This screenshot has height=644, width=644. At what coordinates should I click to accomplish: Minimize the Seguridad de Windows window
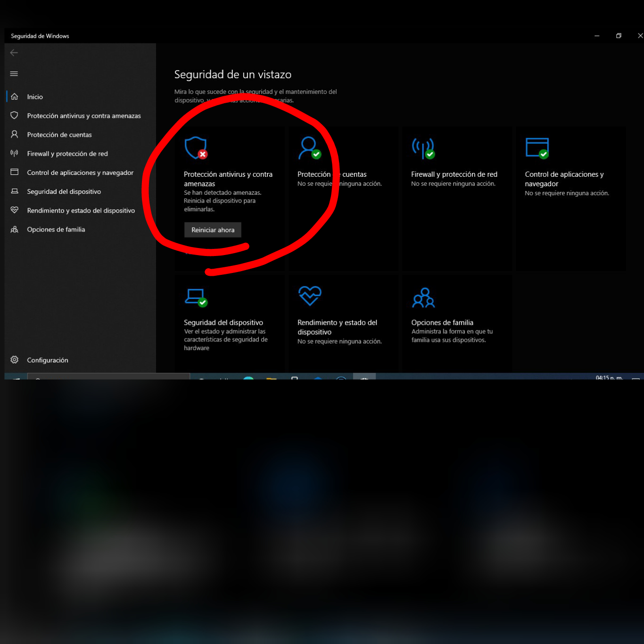[x=597, y=36]
